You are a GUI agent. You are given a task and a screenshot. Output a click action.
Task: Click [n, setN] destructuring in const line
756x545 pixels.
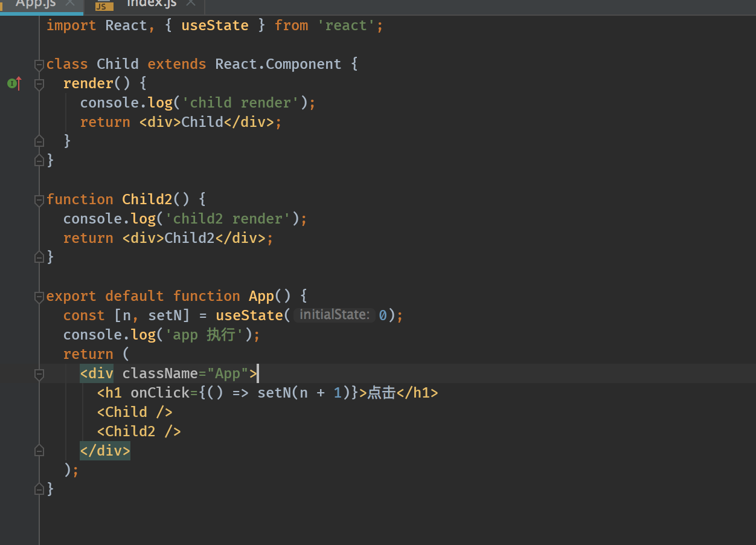(x=152, y=315)
